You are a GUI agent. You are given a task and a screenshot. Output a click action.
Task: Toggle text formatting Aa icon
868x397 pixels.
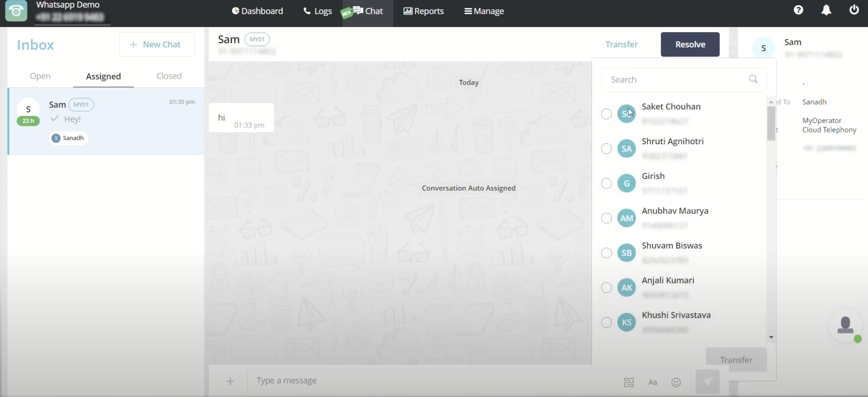coord(653,382)
